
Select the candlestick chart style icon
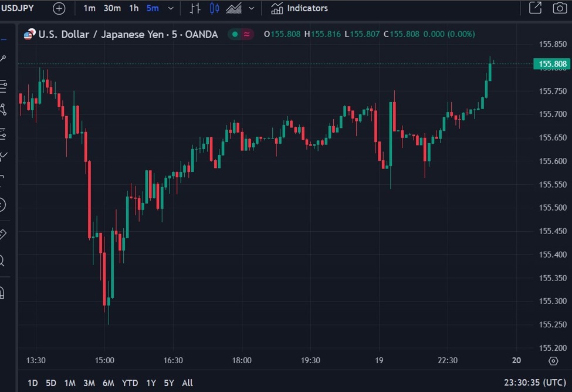(x=215, y=8)
